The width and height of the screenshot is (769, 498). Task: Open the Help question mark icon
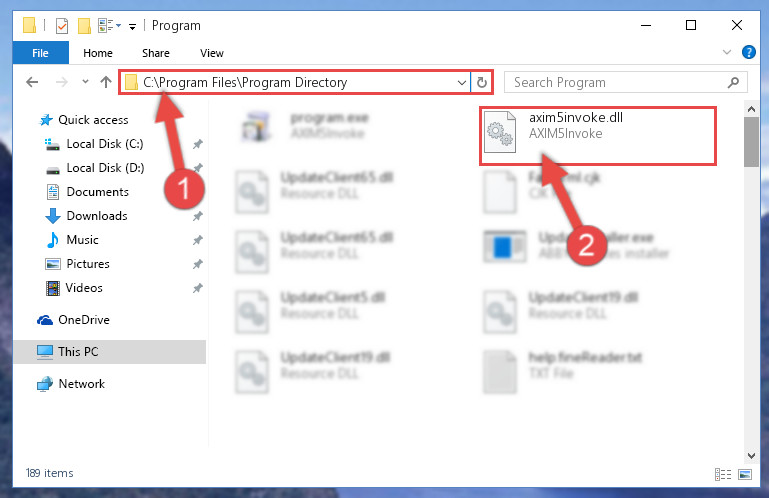tap(748, 52)
